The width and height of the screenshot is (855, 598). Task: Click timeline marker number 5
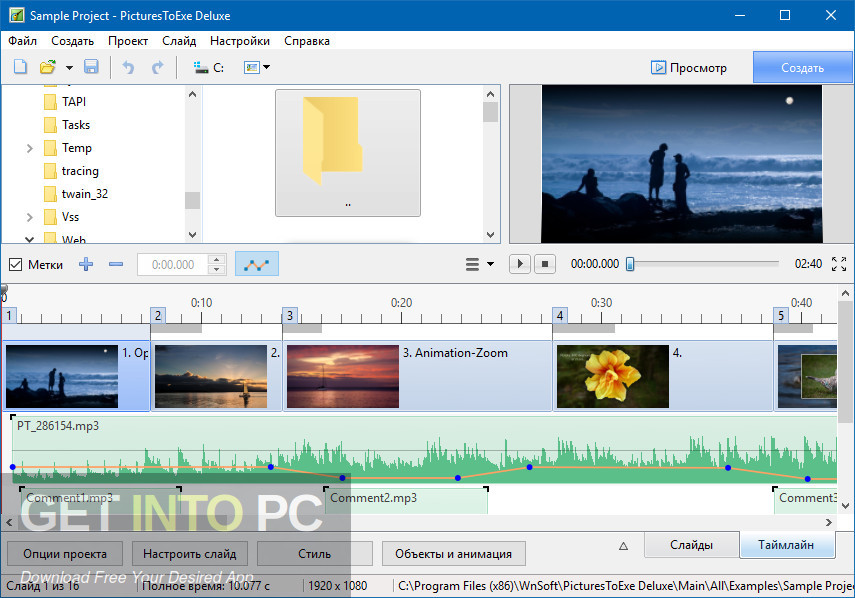[x=781, y=316]
